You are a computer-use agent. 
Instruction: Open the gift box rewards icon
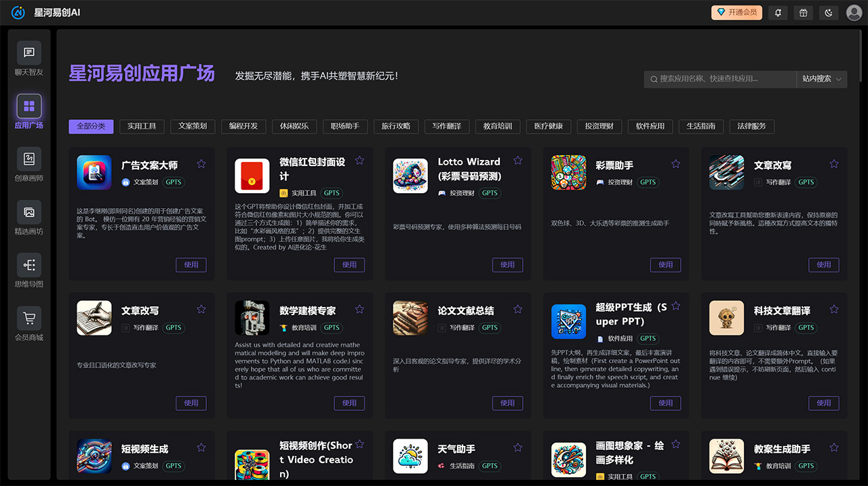(803, 12)
